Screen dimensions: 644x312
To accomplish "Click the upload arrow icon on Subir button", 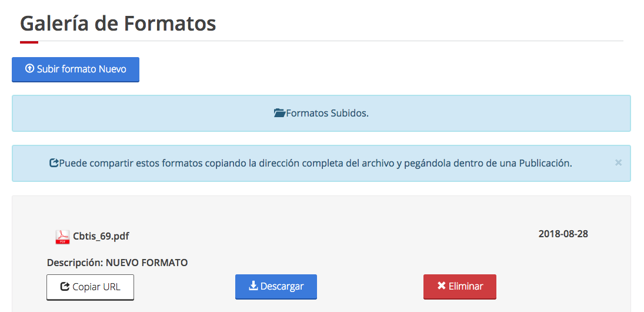I will coord(29,69).
